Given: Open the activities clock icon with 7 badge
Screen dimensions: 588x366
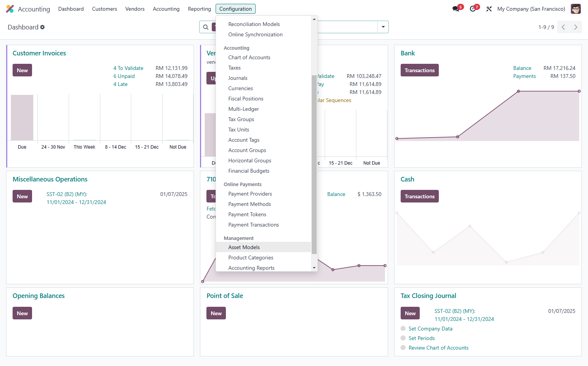Looking at the screenshot, I should point(473,9).
